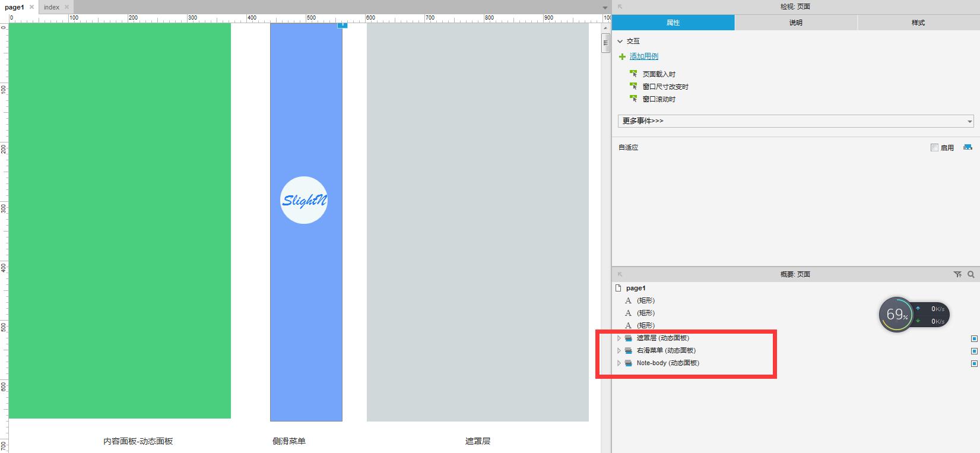Select the 页面载入时 event
Screen dimensions: 980x453
click(659, 74)
